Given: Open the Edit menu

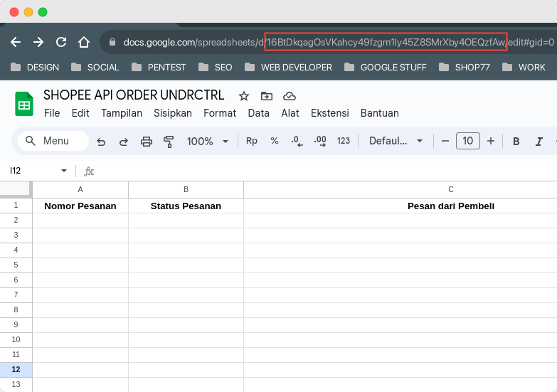Looking at the screenshot, I should pyautogui.click(x=80, y=113).
